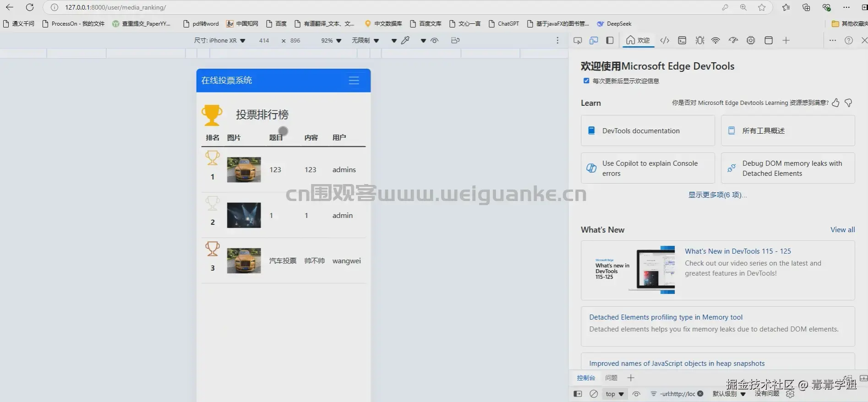The image size is (868, 402).
Task: Open the Welcome (欢迎) tab
Action: tap(638, 40)
